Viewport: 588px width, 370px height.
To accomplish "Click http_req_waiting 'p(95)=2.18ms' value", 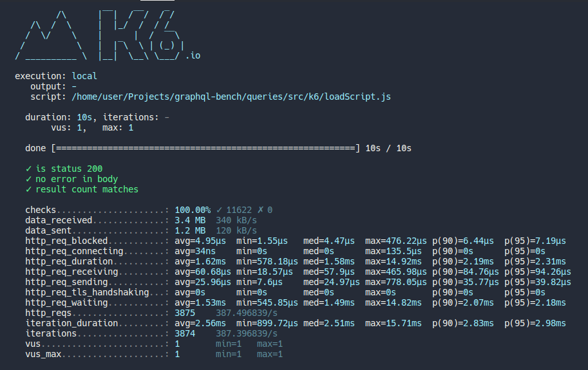I will [x=535, y=302].
